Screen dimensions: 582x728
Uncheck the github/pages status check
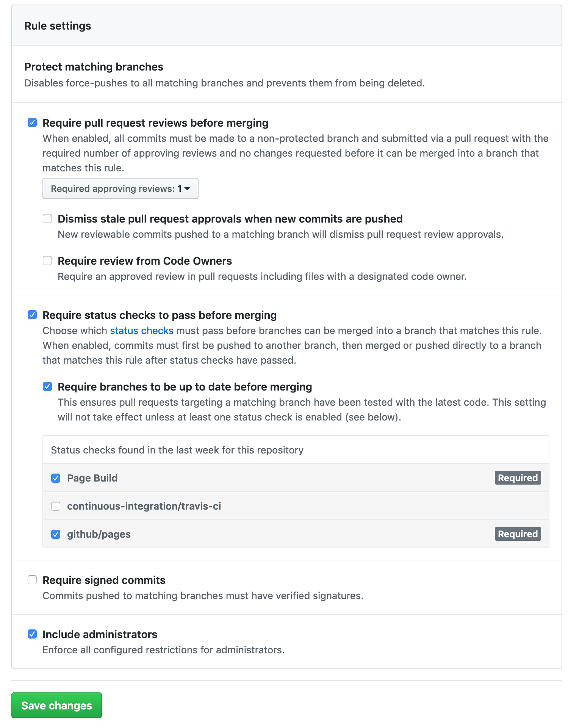tap(56, 534)
